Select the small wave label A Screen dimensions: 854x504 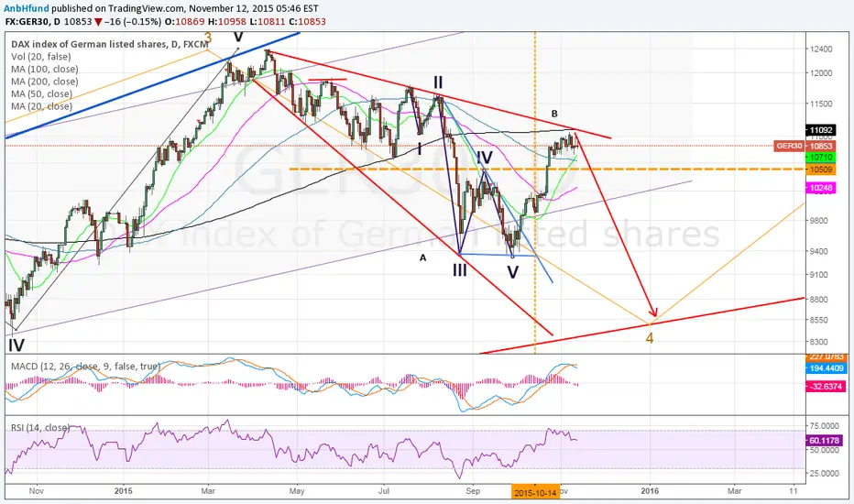coord(422,258)
